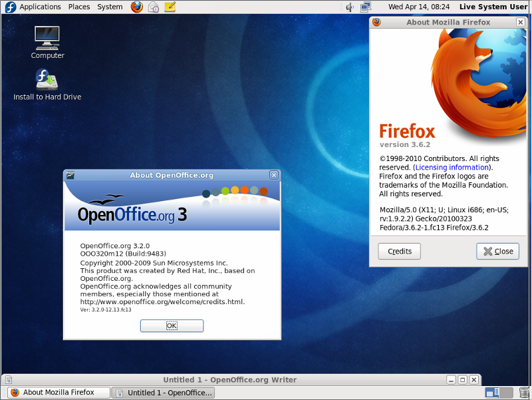Image resolution: width=532 pixels, height=400 pixels.
Task: Select Untitled 1 - OpenOffice taskbar button
Action: tap(163, 393)
